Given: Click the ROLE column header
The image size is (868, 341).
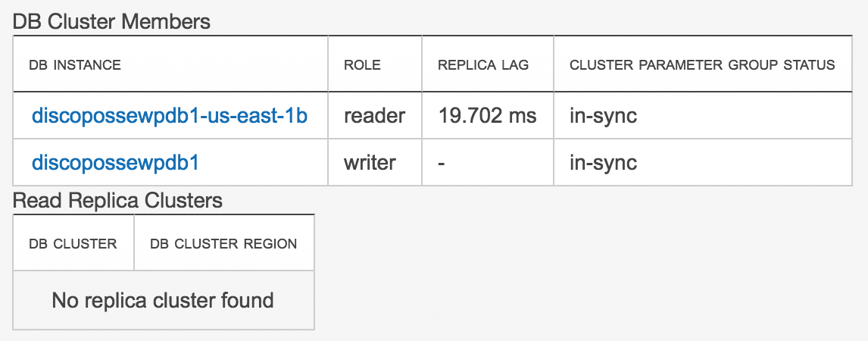Looking at the screenshot, I should [x=362, y=65].
